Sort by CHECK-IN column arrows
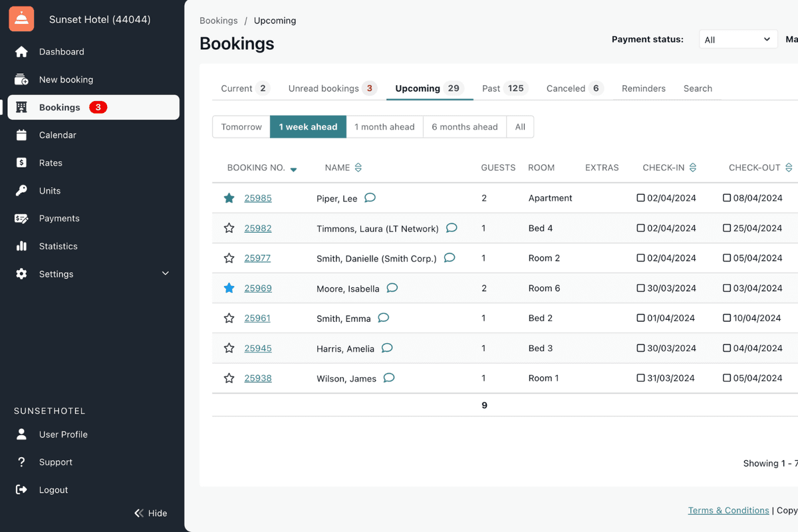798x532 pixels. pyautogui.click(x=693, y=168)
